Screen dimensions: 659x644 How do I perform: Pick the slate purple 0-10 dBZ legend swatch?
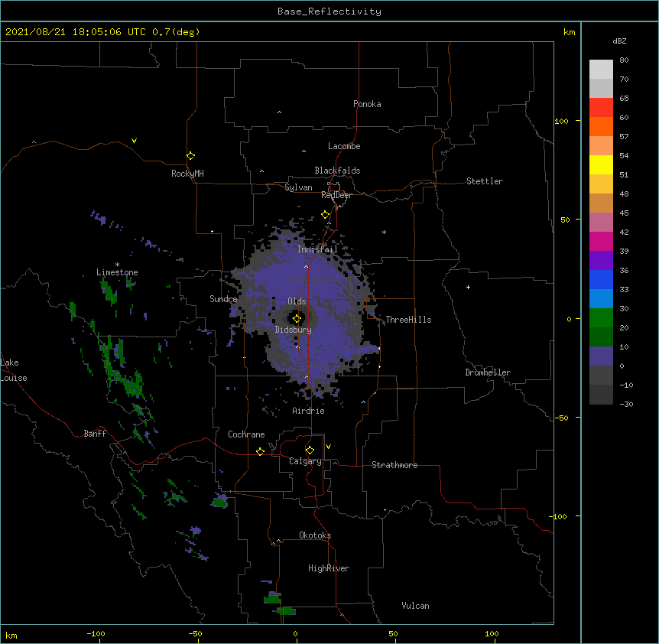601,356
